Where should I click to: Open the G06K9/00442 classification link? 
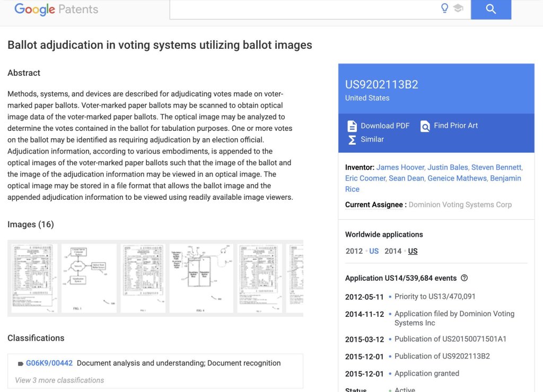[49, 363]
